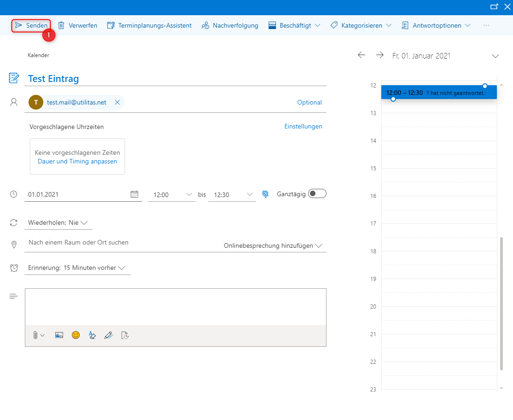This screenshot has width=513, height=420.
Task: Insert a picture using the image icon
Action: pos(59,335)
